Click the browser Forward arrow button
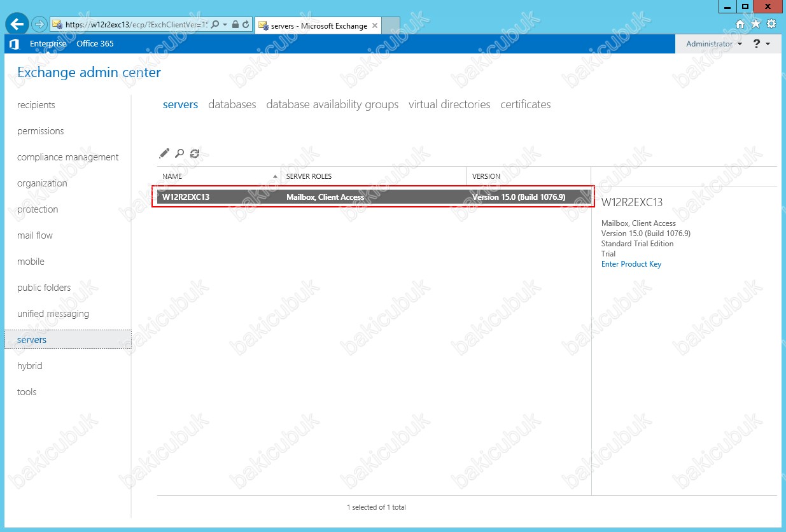Screen dimensions: 786x532 (x=39, y=25)
